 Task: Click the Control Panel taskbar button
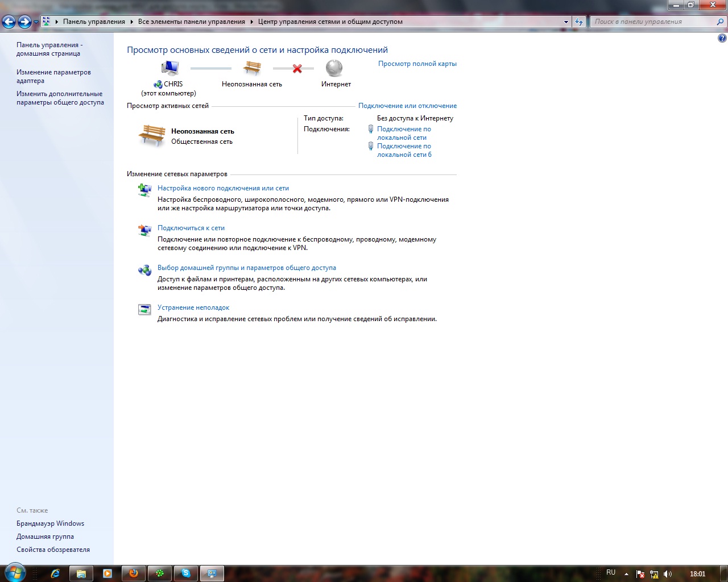(x=212, y=573)
